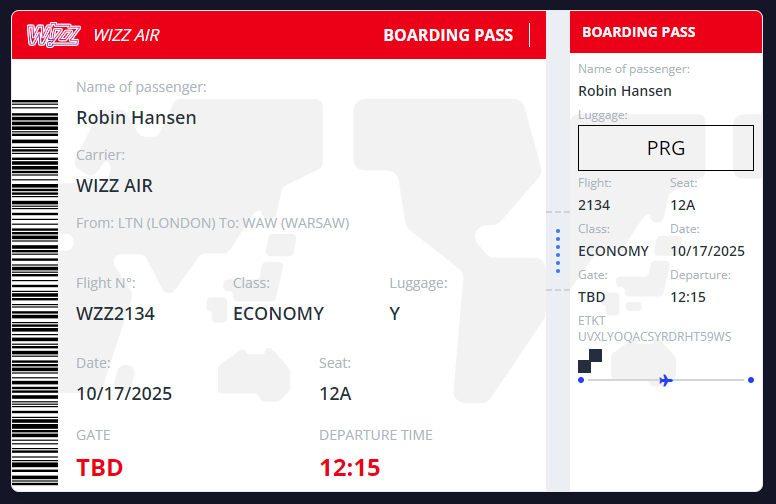
Task: Click the right endpoint dot of route line
Action: pyautogui.click(x=751, y=380)
